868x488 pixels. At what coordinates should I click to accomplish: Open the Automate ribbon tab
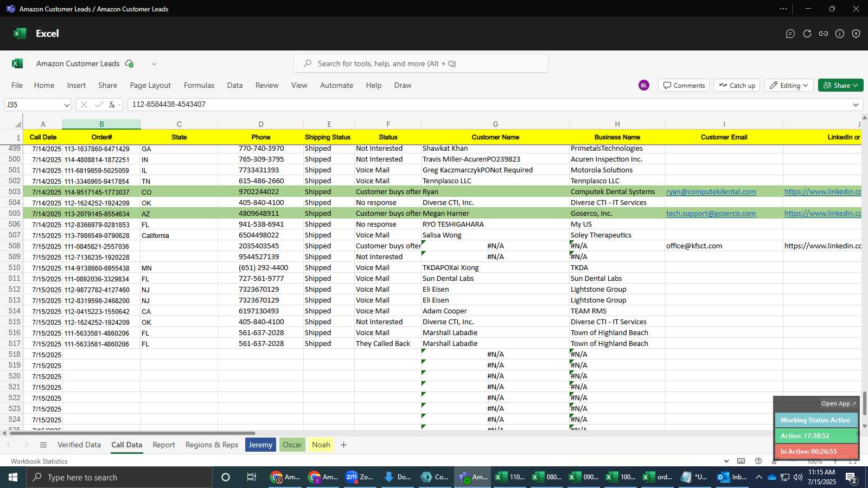pyautogui.click(x=336, y=85)
